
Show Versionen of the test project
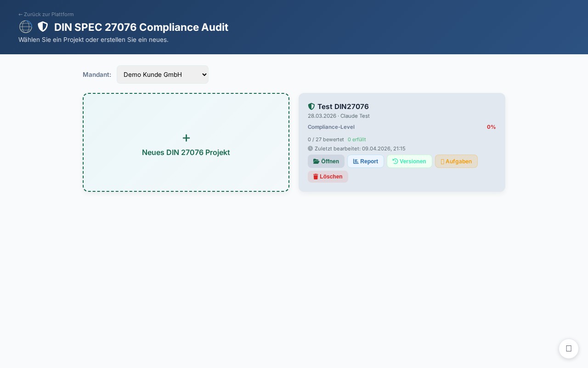409,161
